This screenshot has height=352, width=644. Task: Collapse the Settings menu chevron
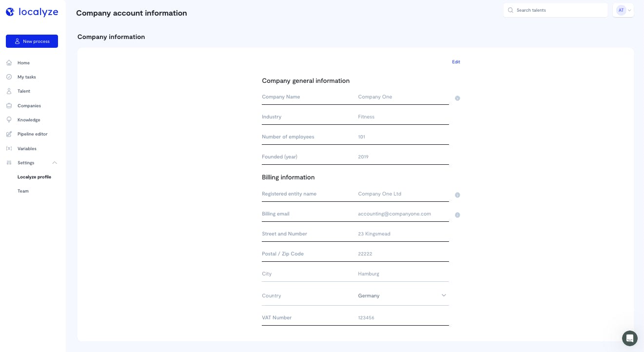[x=55, y=163]
